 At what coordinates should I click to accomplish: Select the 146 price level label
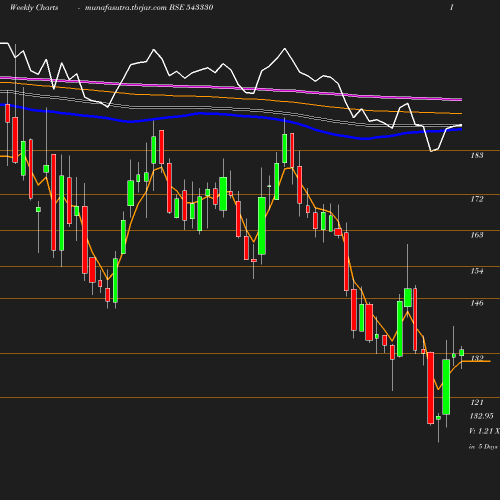point(477,303)
